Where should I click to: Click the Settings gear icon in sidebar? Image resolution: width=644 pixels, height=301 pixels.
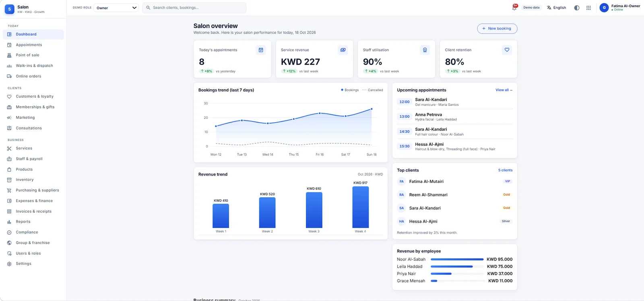pyautogui.click(x=9, y=264)
